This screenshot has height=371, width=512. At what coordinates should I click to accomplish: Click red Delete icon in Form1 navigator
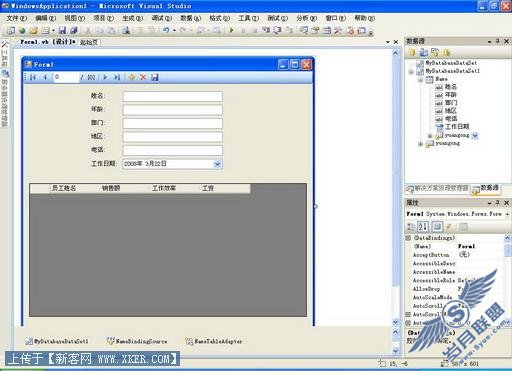tap(143, 77)
